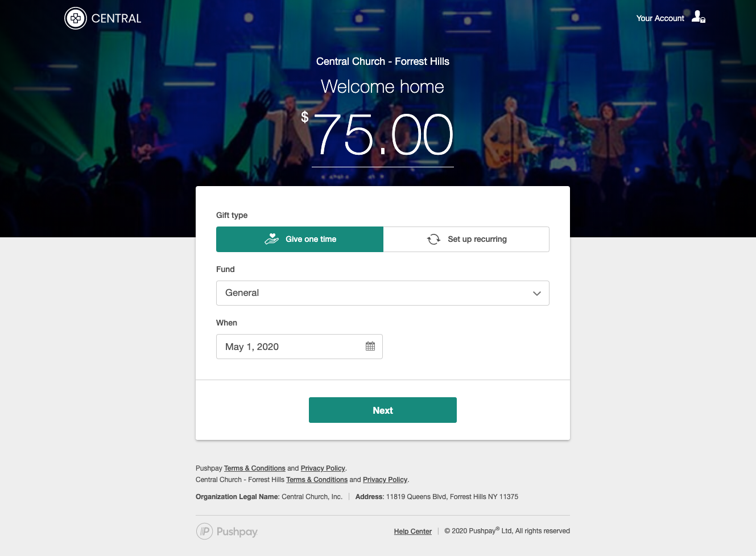Click the CENTRAL header text
Viewport: 756px width, 556px height.
(117, 19)
